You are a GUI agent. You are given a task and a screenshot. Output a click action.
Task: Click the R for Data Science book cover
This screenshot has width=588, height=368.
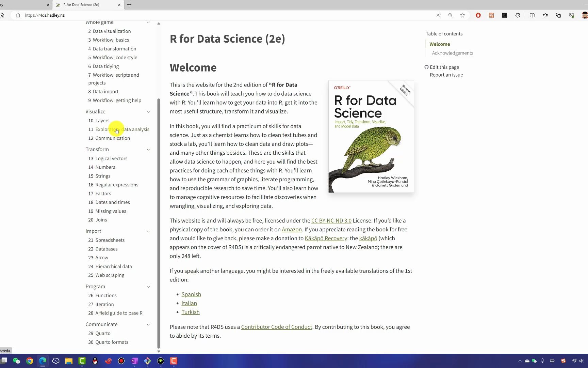click(371, 137)
